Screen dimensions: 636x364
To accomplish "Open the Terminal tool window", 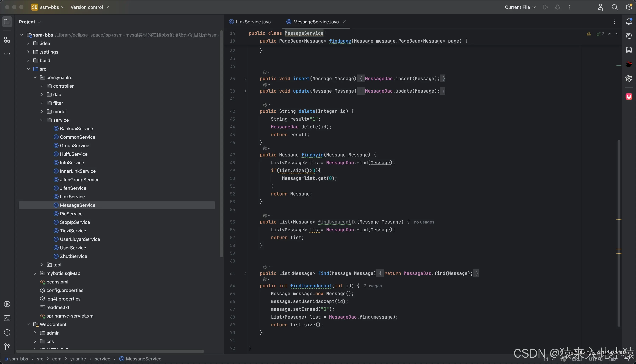I will (x=7, y=318).
